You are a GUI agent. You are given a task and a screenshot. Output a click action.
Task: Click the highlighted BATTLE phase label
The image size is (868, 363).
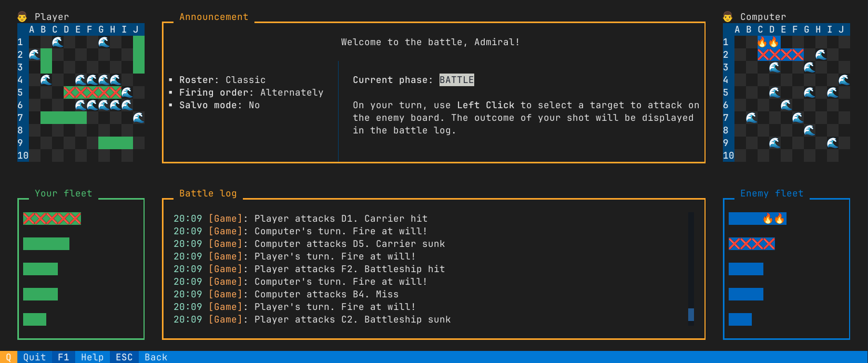[x=456, y=80]
